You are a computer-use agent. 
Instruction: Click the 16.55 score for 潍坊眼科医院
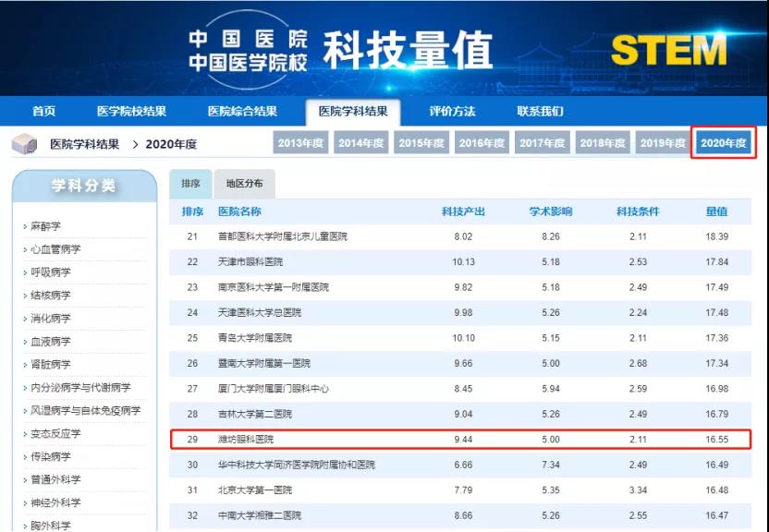[x=716, y=440]
